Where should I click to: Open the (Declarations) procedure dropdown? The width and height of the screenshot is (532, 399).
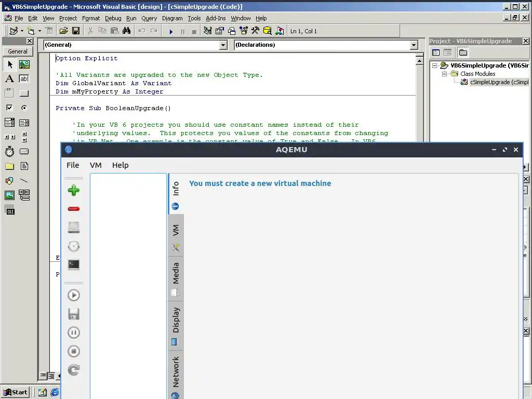coord(414,45)
